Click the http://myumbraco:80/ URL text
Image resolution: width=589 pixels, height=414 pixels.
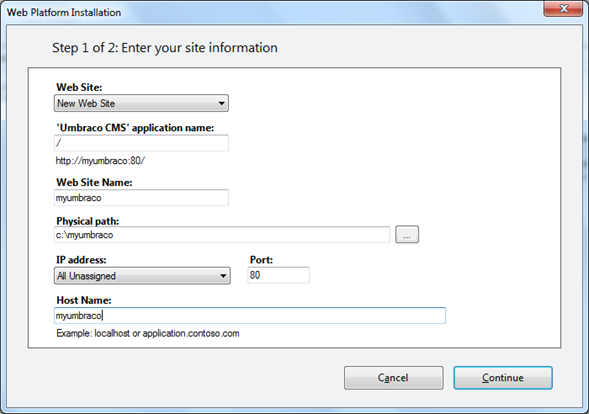100,161
